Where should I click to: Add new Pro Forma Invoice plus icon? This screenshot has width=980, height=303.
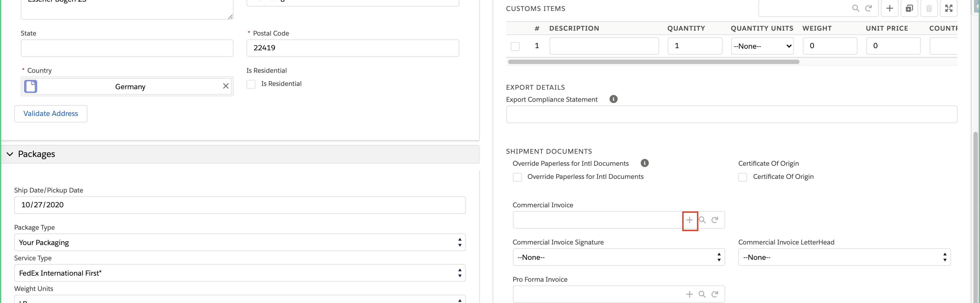click(689, 294)
